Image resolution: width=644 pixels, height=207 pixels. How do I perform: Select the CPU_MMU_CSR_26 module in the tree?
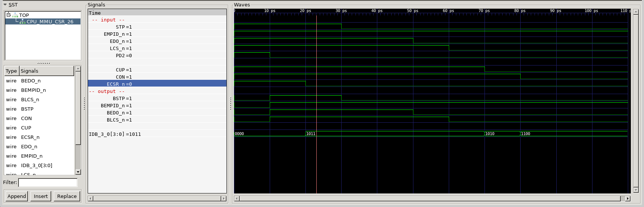(50, 22)
